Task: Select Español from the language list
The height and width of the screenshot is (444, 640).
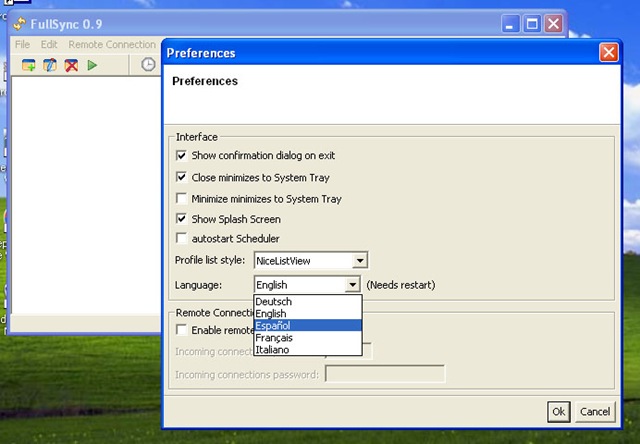Action: point(308,325)
